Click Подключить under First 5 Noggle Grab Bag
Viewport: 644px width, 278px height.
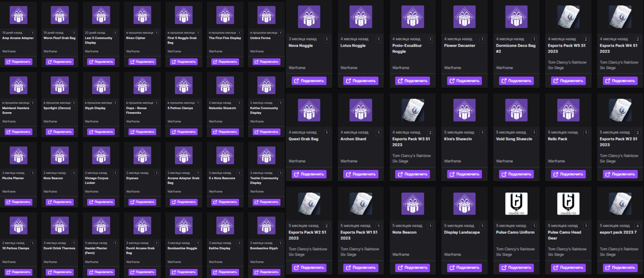point(184,62)
